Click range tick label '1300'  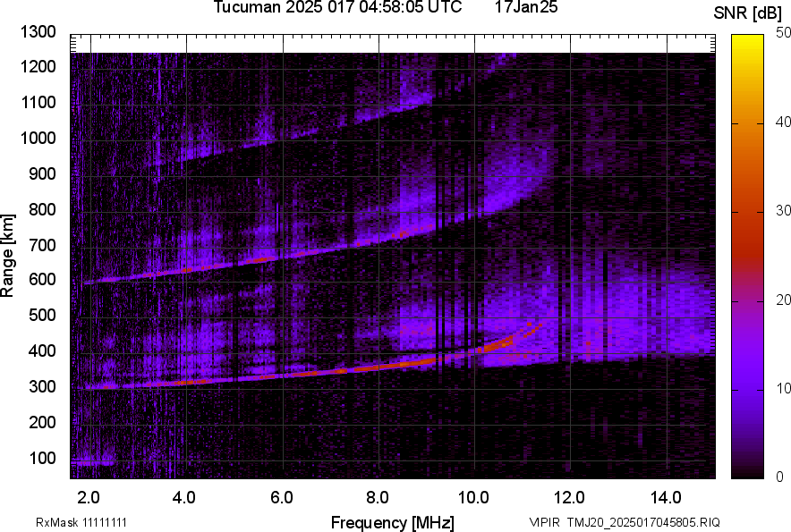(38, 32)
